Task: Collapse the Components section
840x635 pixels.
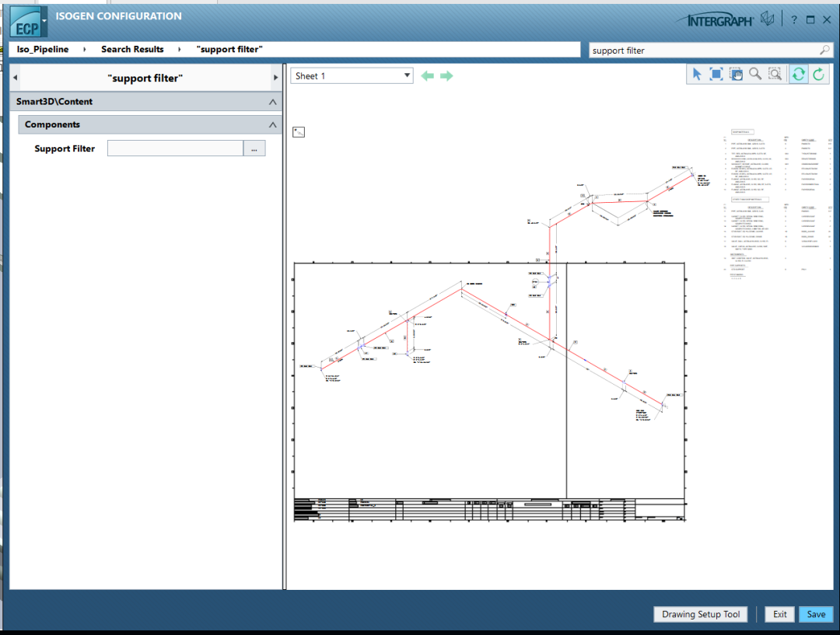Action: coord(273,125)
